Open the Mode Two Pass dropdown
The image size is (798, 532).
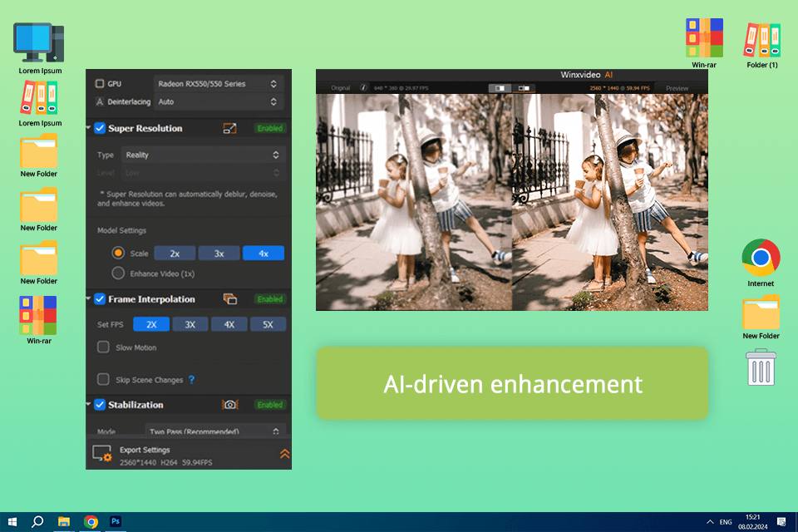coord(215,431)
